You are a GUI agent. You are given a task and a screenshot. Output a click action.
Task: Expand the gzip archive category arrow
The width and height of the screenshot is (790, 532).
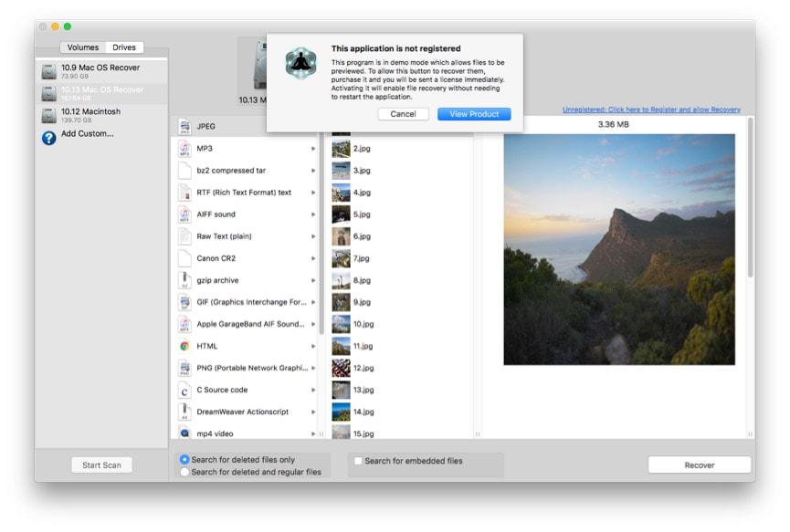313,280
